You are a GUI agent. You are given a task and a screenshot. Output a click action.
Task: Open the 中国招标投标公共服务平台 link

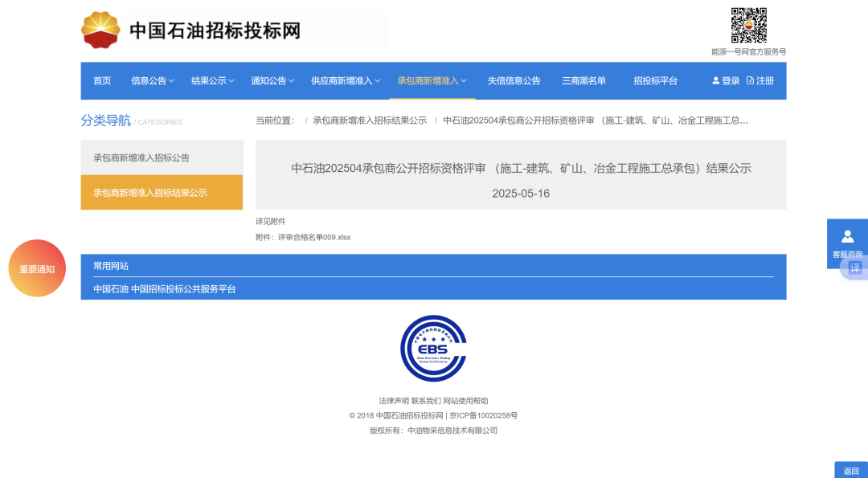[183, 288]
